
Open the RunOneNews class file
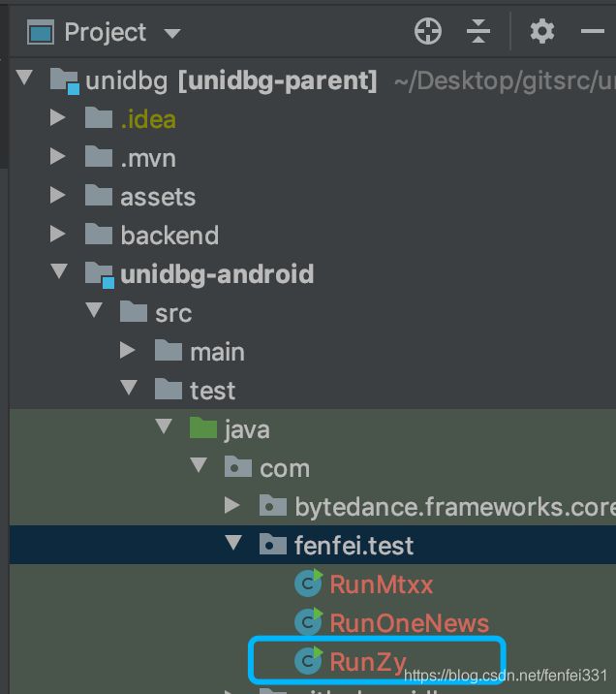pos(410,622)
